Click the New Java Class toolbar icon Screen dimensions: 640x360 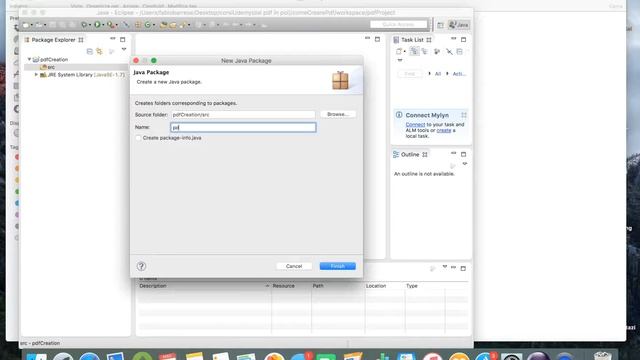coord(148,24)
